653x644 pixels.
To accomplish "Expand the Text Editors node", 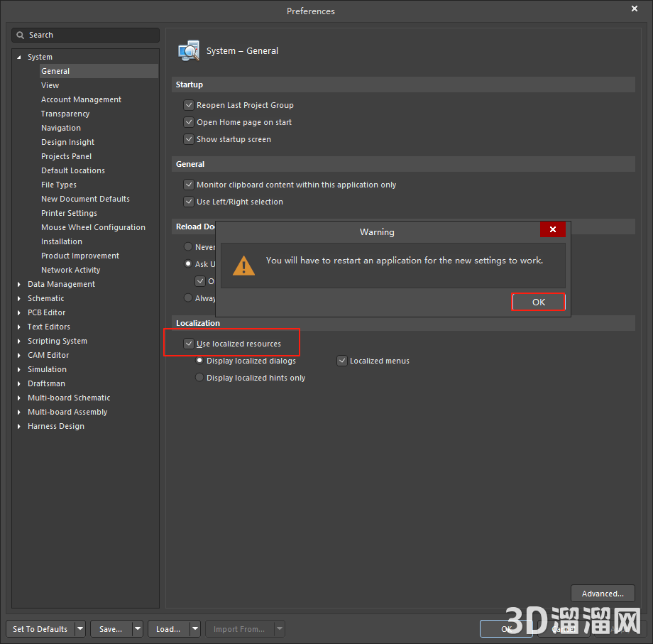I will pyautogui.click(x=18, y=327).
